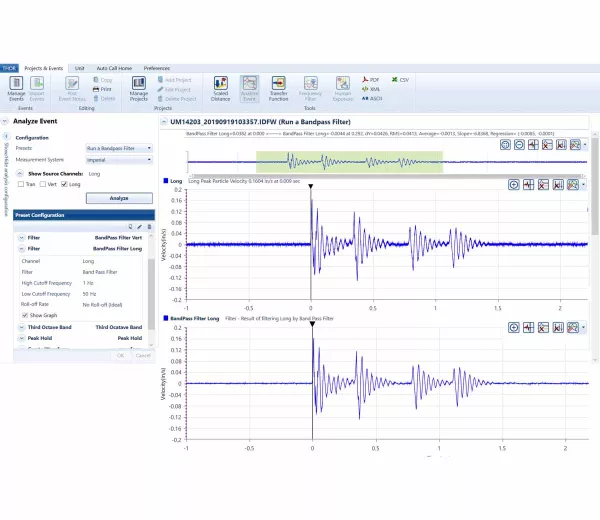Enable the Tran source channel checkbox
Image resolution: width=600 pixels, height=520 pixels.
[21, 184]
